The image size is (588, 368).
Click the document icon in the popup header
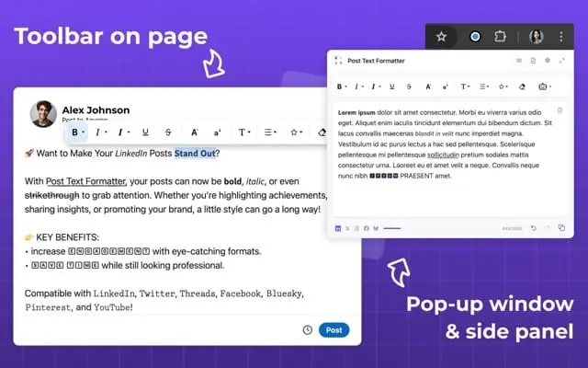[x=533, y=61]
